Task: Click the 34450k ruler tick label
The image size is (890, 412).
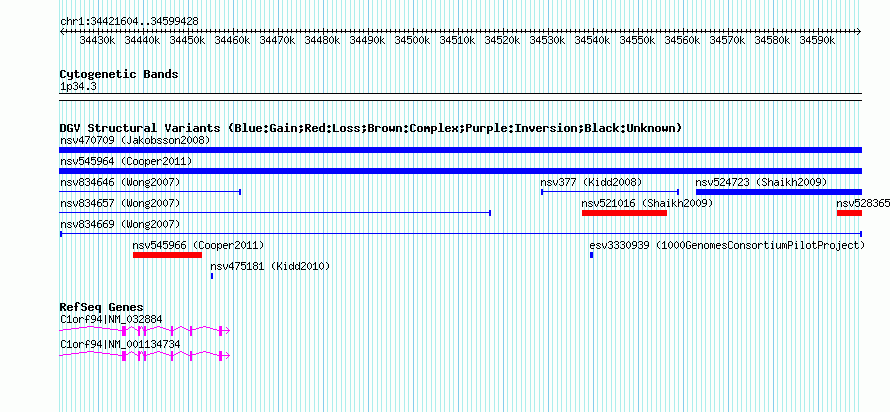Action: (188, 41)
